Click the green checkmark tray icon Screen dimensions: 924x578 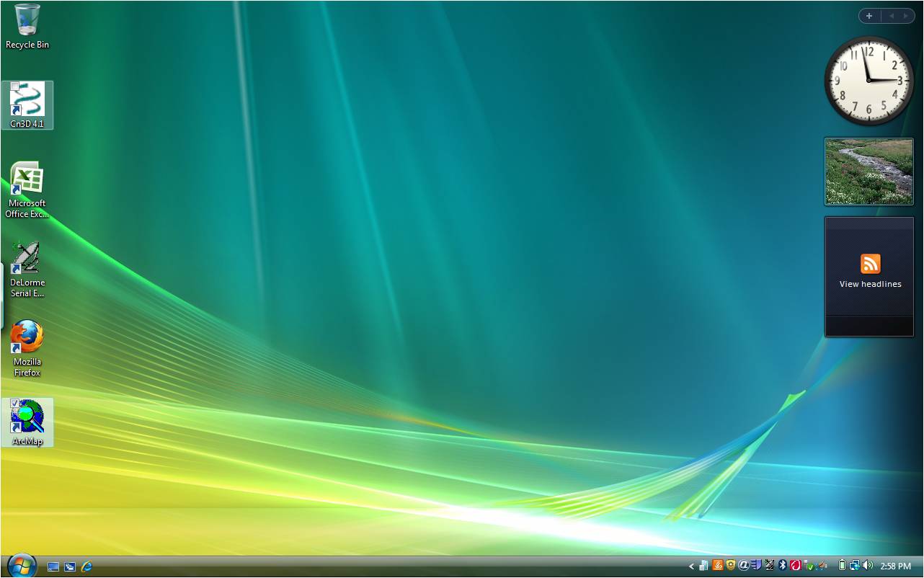click(x=809, y=566)
